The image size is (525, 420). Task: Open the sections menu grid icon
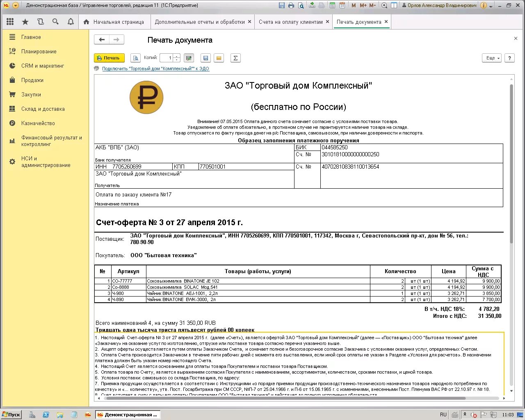[x=10, y=22]
